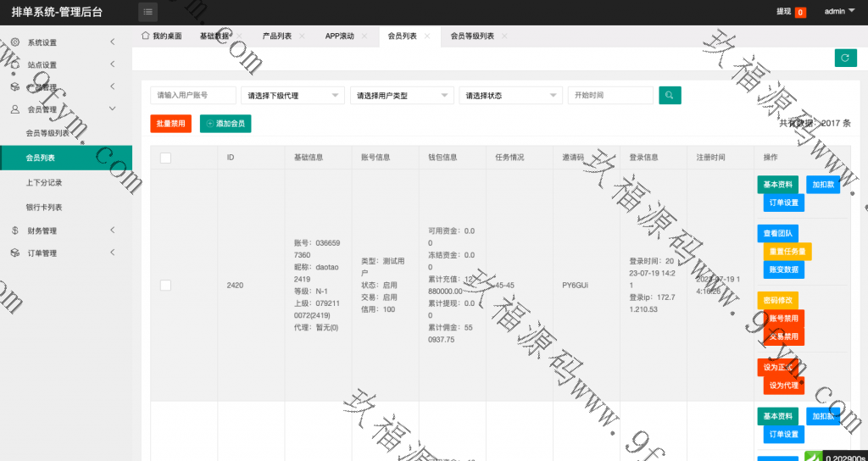The width and height of the screenshot is (868, 461).
Task: Click the 财务管理 dollar icon in sidebar
Action: click(x=15, y=230)
